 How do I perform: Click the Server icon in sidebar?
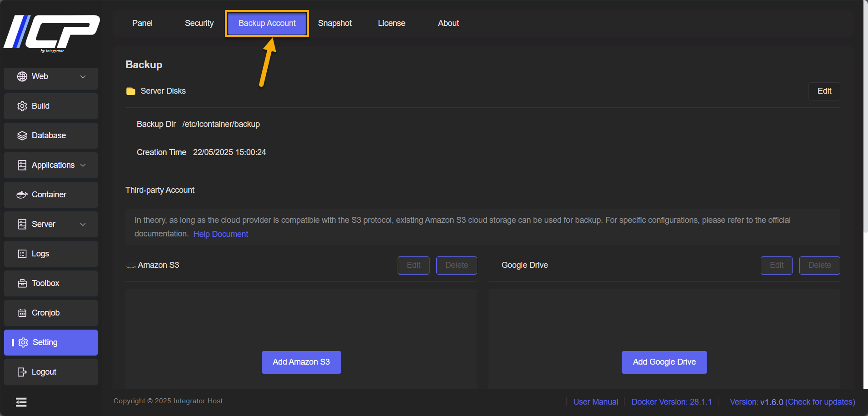click(x=22, y=224)
